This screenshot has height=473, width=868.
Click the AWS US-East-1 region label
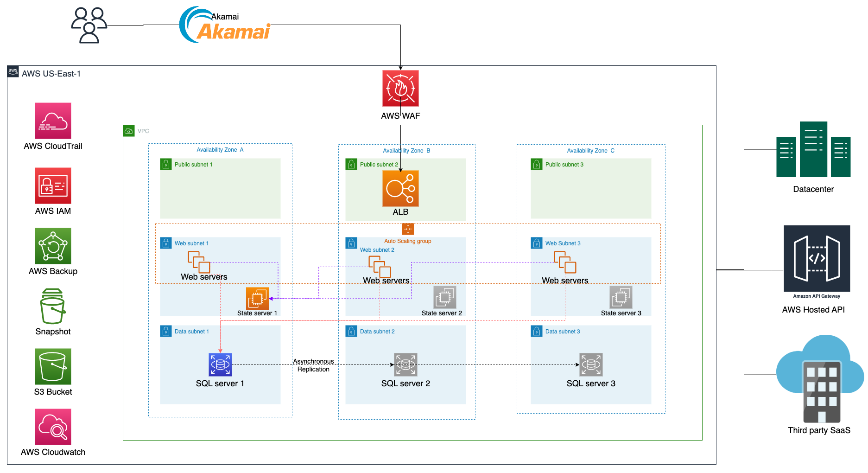[51, 74]
